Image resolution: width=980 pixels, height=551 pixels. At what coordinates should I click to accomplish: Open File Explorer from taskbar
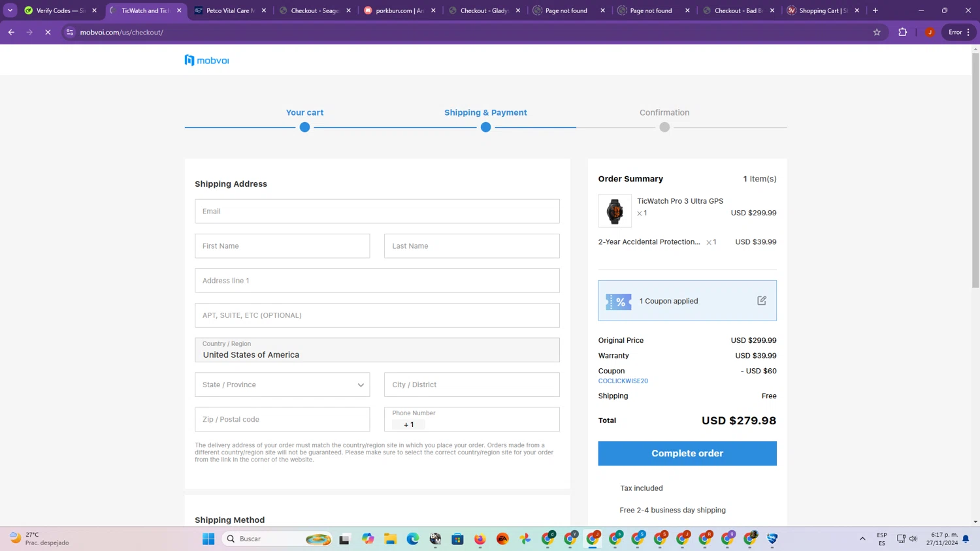coord(390,539)
